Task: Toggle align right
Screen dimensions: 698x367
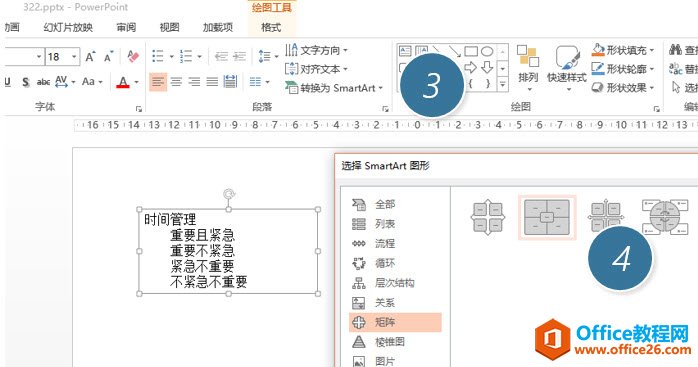Action: point(195,82)
